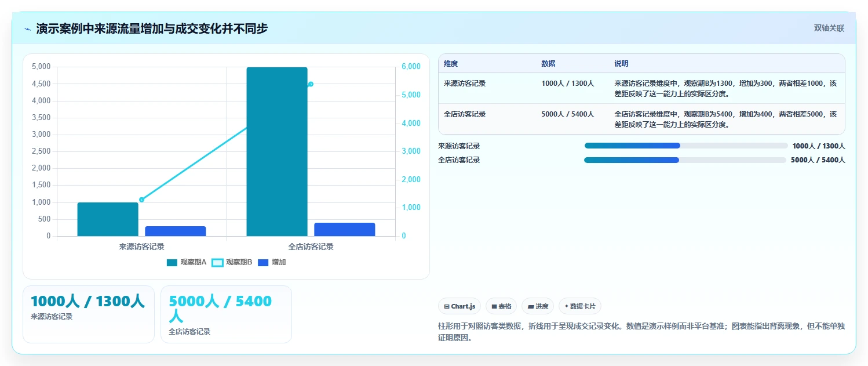Click the 双轴关联 label in header
The width and height of the screenshot is (868, 366).
829,28
